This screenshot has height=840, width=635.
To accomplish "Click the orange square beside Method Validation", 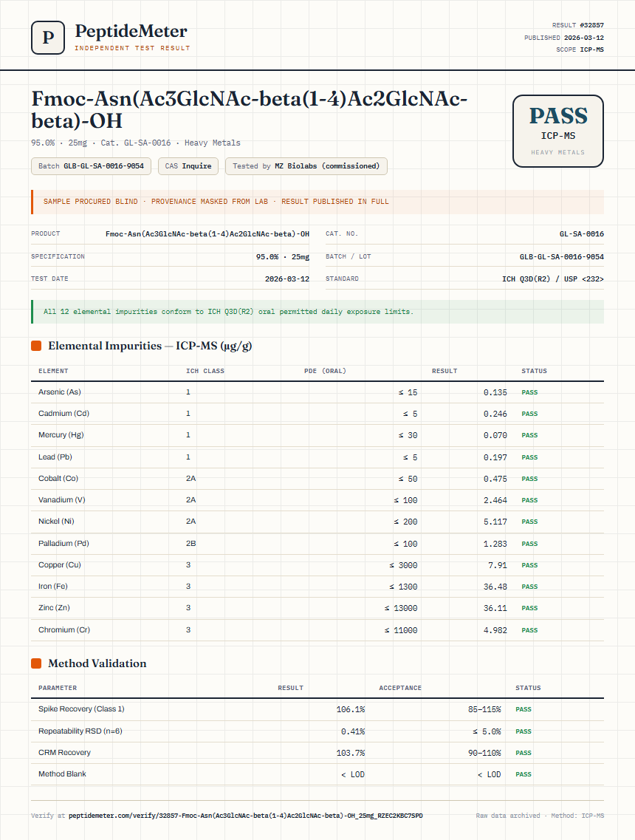I will click(x=36, y=663).
